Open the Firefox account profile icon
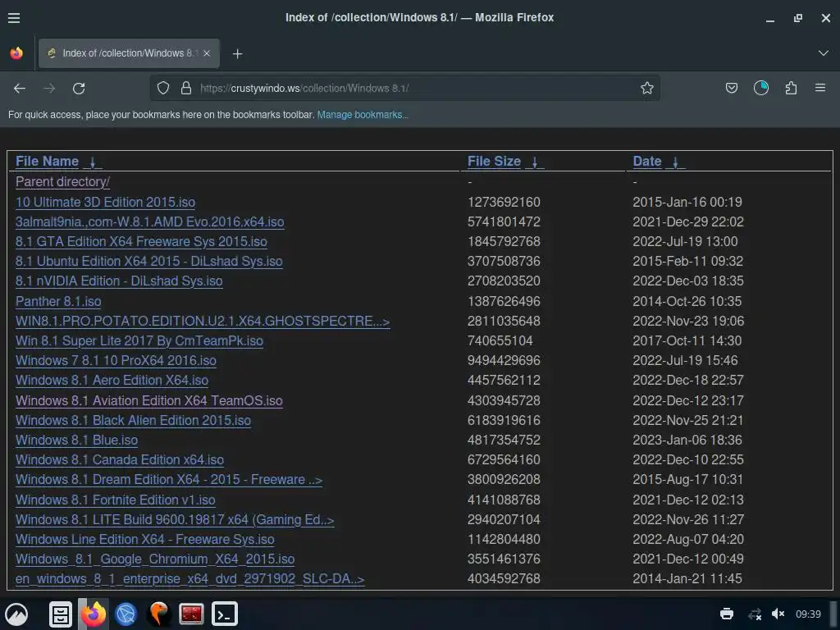 (760, 88)
